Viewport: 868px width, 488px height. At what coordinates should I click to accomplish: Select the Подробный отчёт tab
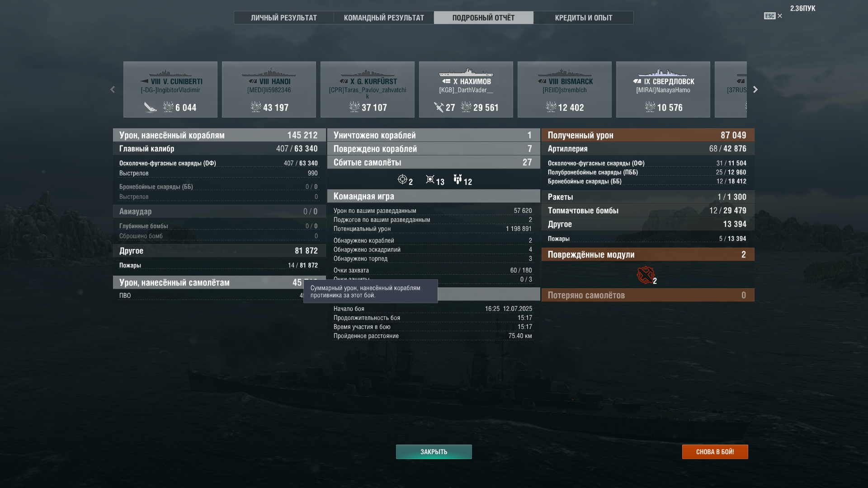pyautogui.click(x=483, y=18)
